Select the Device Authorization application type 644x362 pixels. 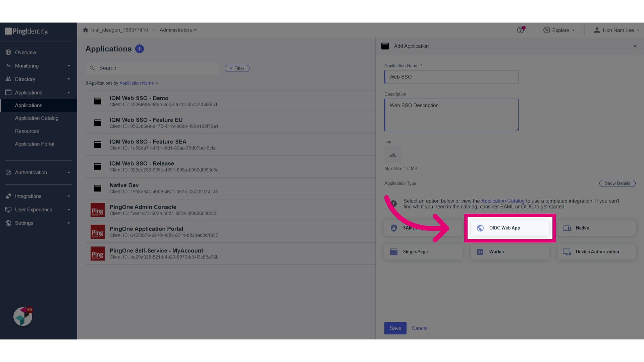coord(596,252)
